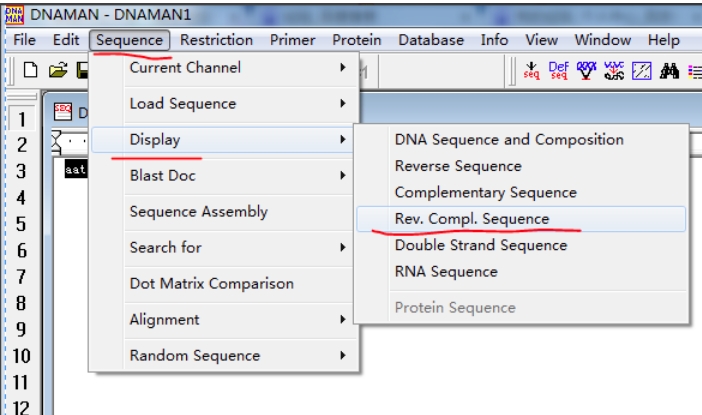This screenshot has height=415, width=702.
Task: Click the New document toolbar icon
Action: pyautogui.click(x=30, y=70)
